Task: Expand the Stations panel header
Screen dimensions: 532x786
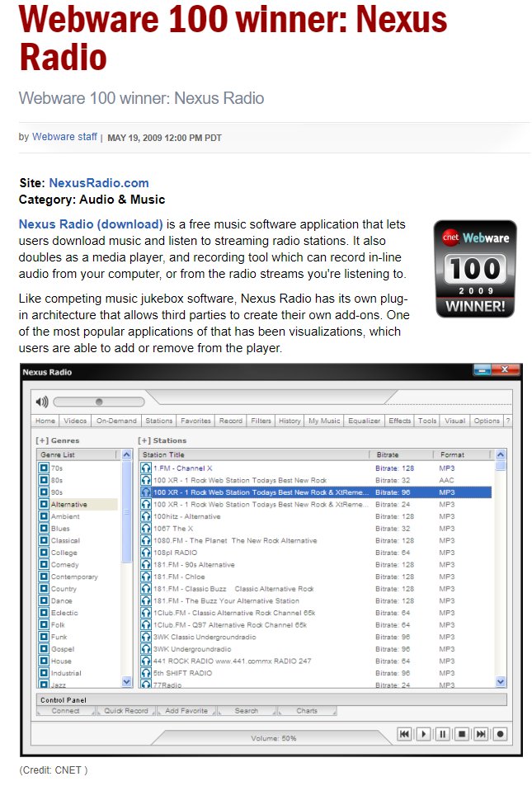Action: (162, 440)
